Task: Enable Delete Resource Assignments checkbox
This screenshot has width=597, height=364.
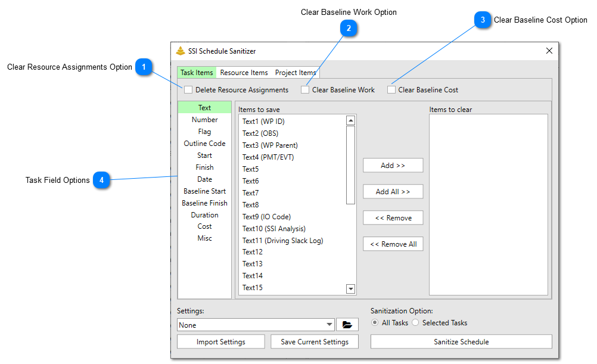Action: [188, 90]
